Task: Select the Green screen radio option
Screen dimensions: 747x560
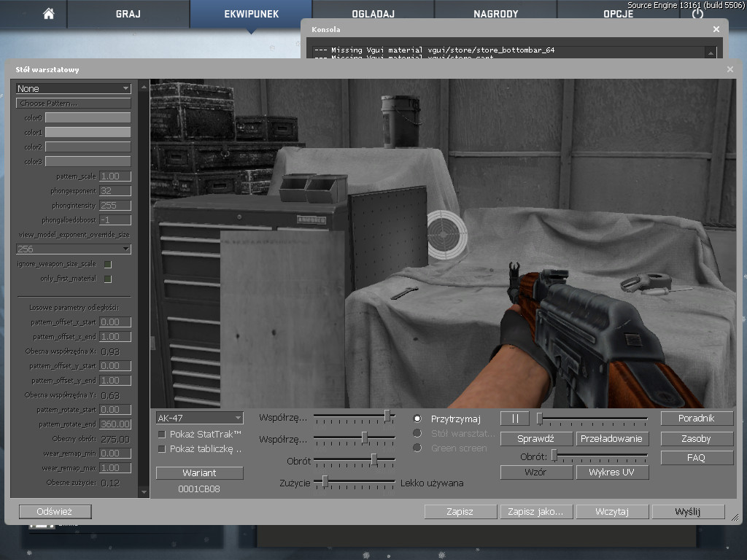Action: [417, 448]
